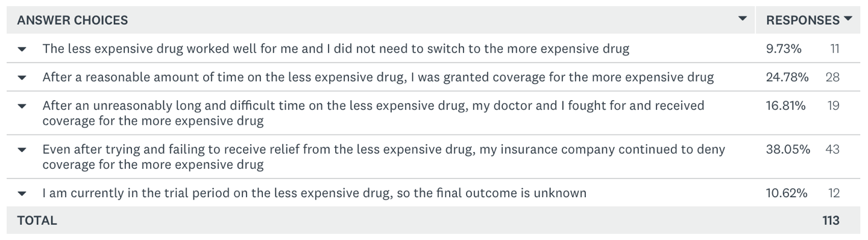Expand the 'unreasonably long and difficult time' row arrow
The height and width of the screenshot is (240, 868).
[22, 106]
